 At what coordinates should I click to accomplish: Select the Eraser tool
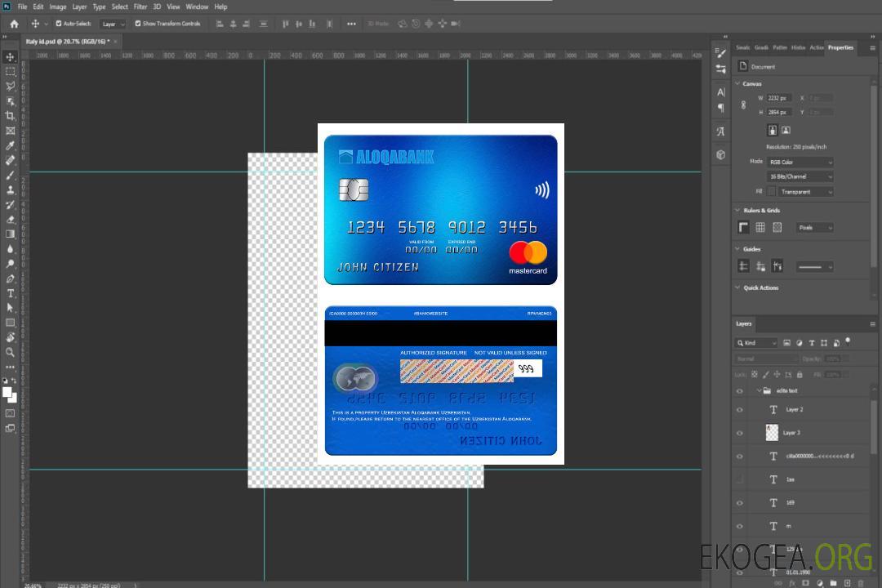coord(10,220)
